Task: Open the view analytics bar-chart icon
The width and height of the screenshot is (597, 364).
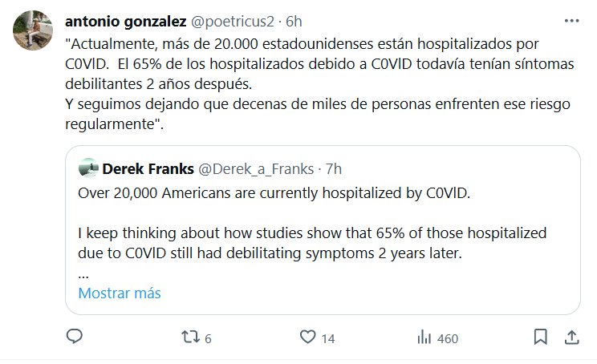Action: 424,337
